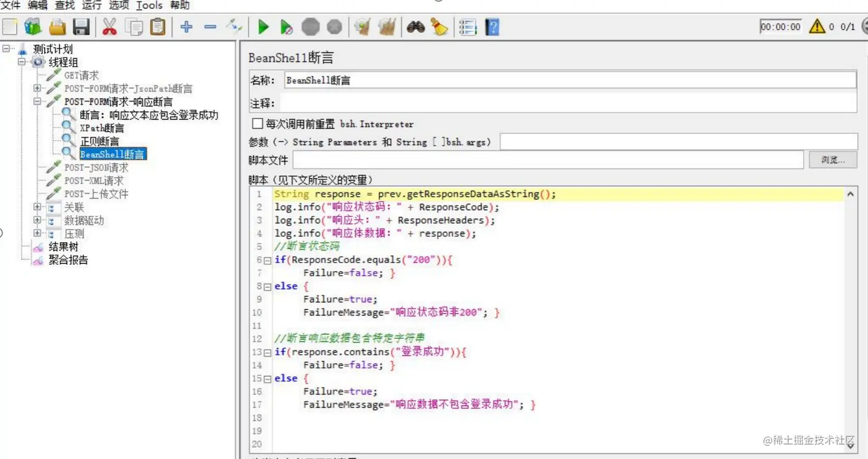Click the script editor scroll up arrow

(851, 195)
